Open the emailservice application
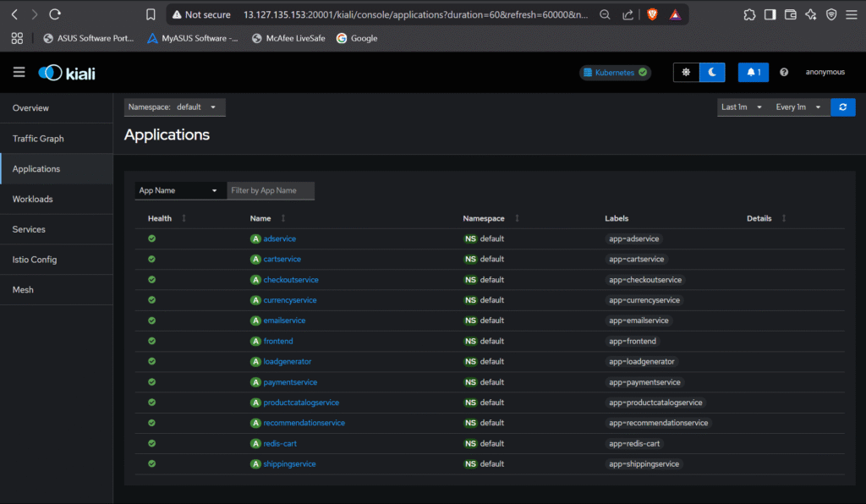The image size is (866, 504). point(284,320)
